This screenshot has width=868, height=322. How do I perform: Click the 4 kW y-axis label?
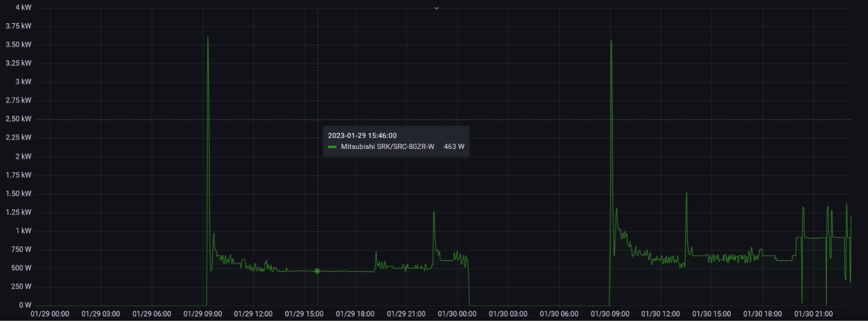(x=23, y=7)
